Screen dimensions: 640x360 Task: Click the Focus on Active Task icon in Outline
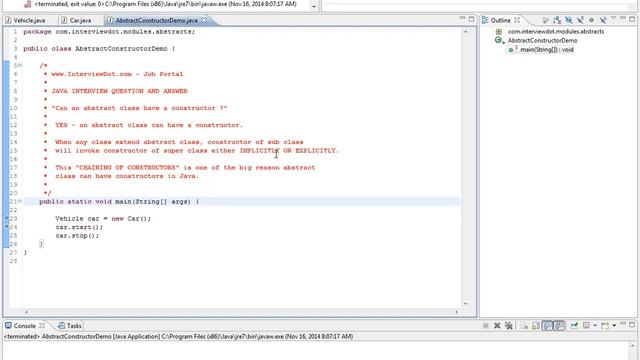(x=545, y=20)
